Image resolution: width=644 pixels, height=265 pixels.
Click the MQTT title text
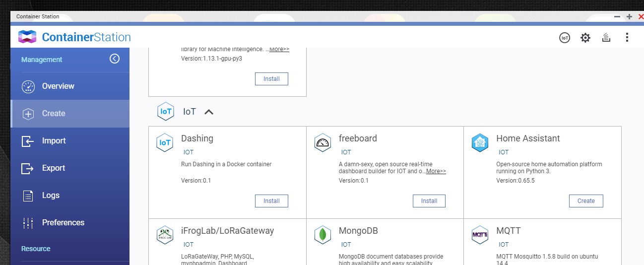(508, 231)
